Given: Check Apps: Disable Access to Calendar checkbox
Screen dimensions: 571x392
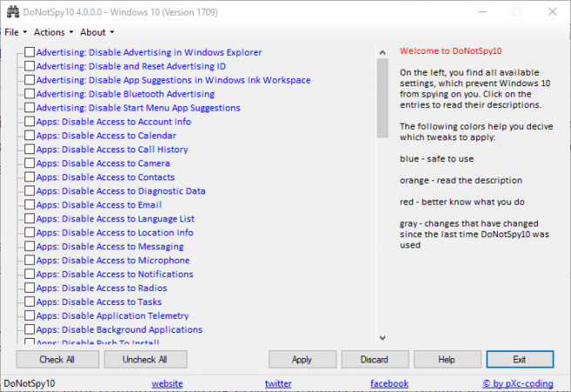Looking at the screenshot, I should click(30, 135).
